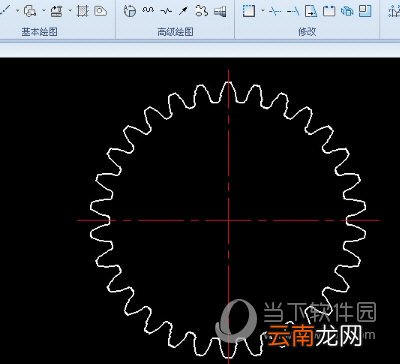Select the line drawing tool

click(5, 11)
